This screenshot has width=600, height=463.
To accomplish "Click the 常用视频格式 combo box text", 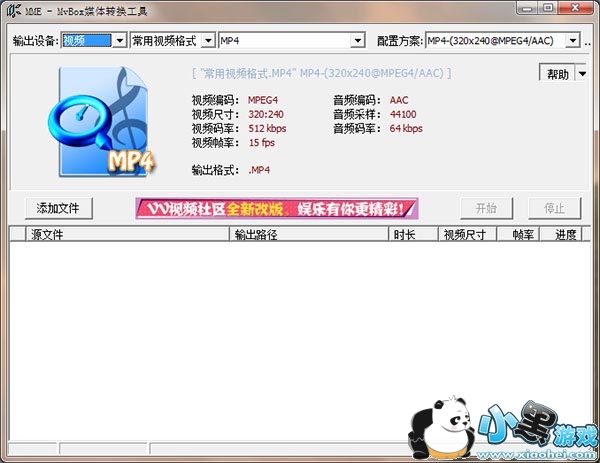I will click(x=165, y=41).
